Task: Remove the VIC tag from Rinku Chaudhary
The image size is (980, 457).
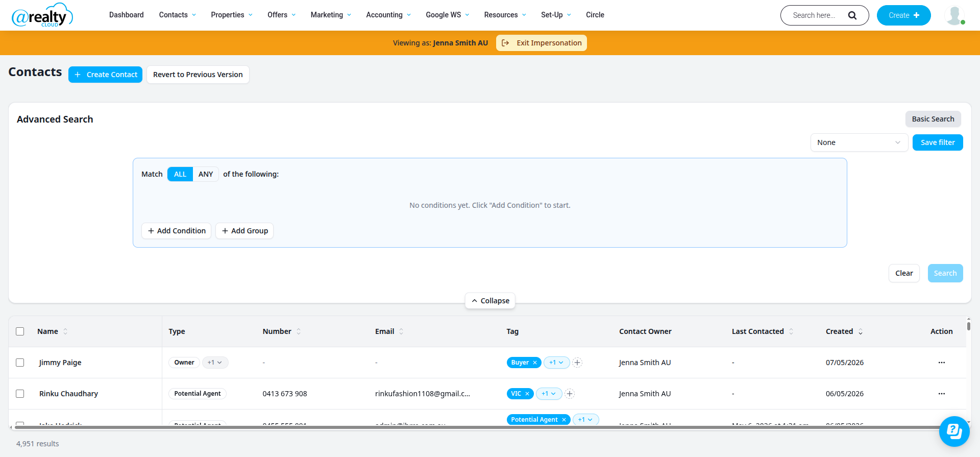Action: pos(527,394)
